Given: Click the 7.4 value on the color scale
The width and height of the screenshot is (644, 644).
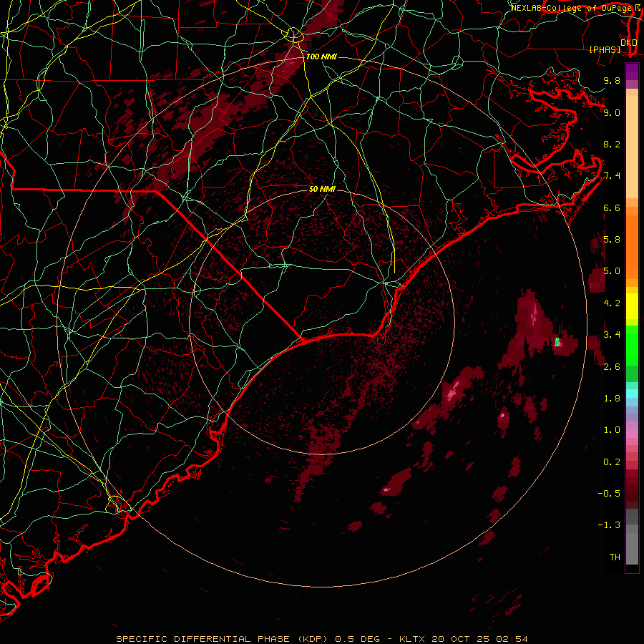Looking at the screenshot, I should click(612, 176).
